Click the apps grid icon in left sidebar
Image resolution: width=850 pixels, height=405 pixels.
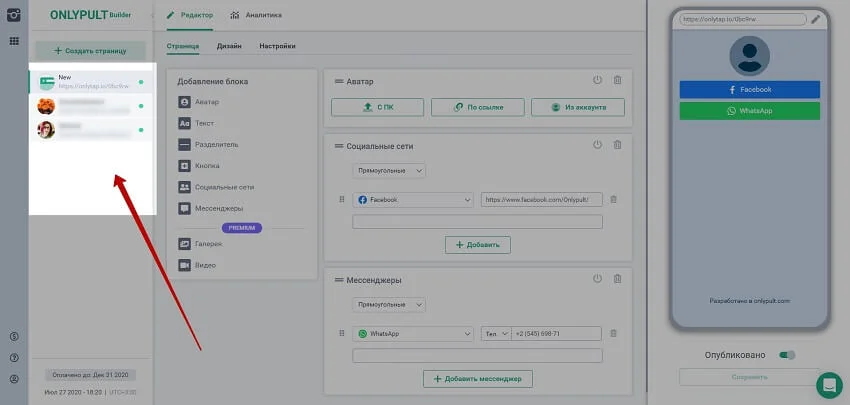click(x=14, y=41)
